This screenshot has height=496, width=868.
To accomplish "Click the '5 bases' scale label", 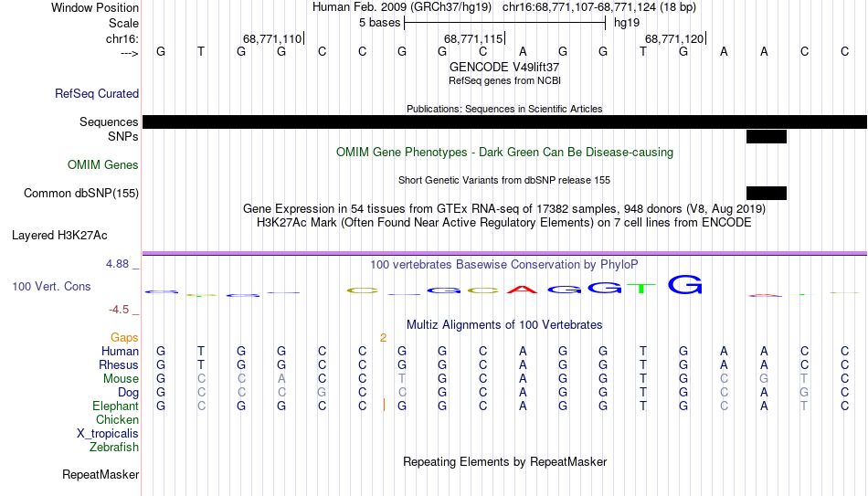I will 380,23.
